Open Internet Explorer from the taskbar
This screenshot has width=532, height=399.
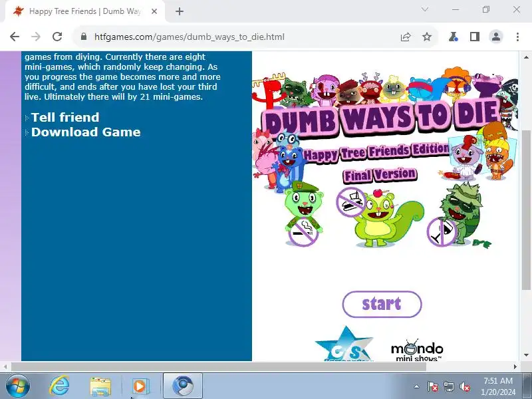tap(59, 386)
